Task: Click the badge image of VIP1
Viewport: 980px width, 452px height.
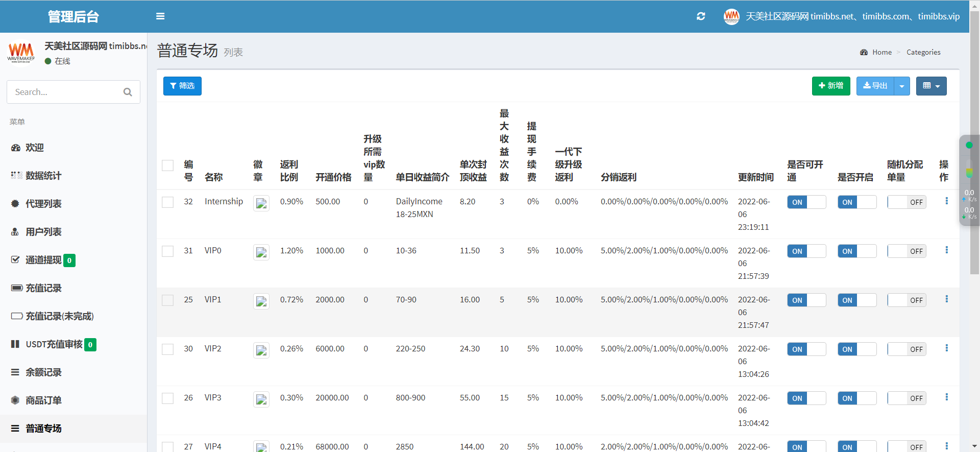Action: click(261, 301)
